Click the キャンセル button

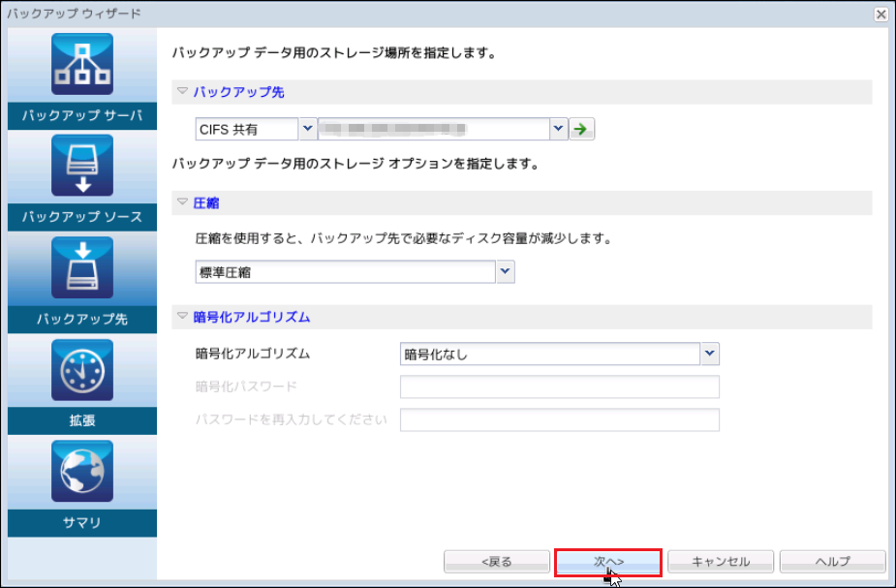(x=721, y=562)
